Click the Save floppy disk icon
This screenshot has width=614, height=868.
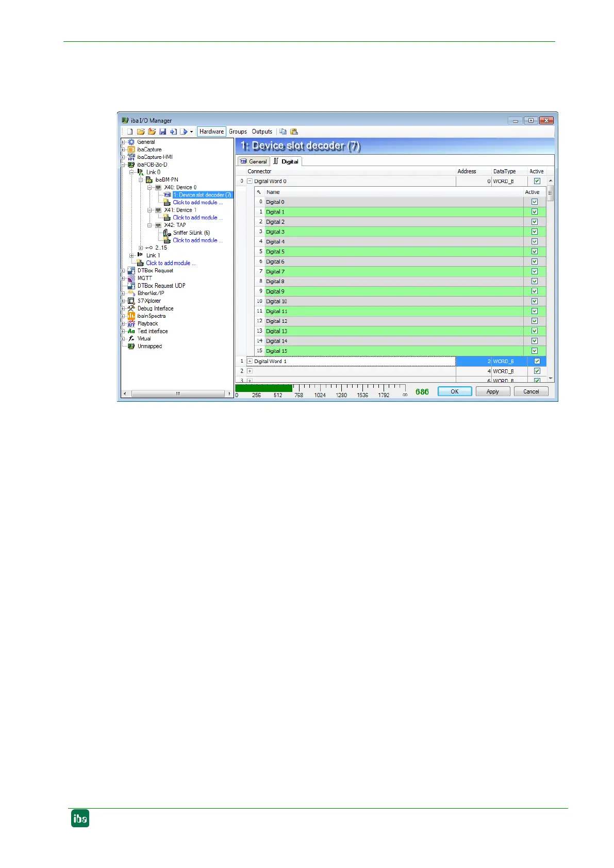(x=162, y=132)
